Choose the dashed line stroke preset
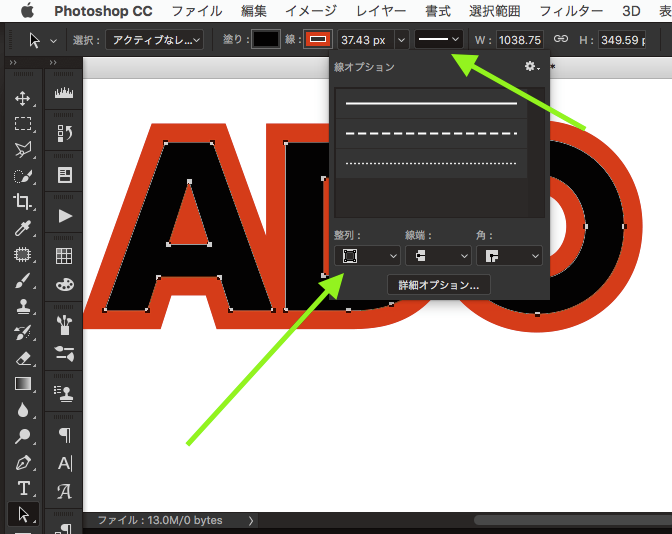This screenshot has height=534, width=672. click(431, 133)
